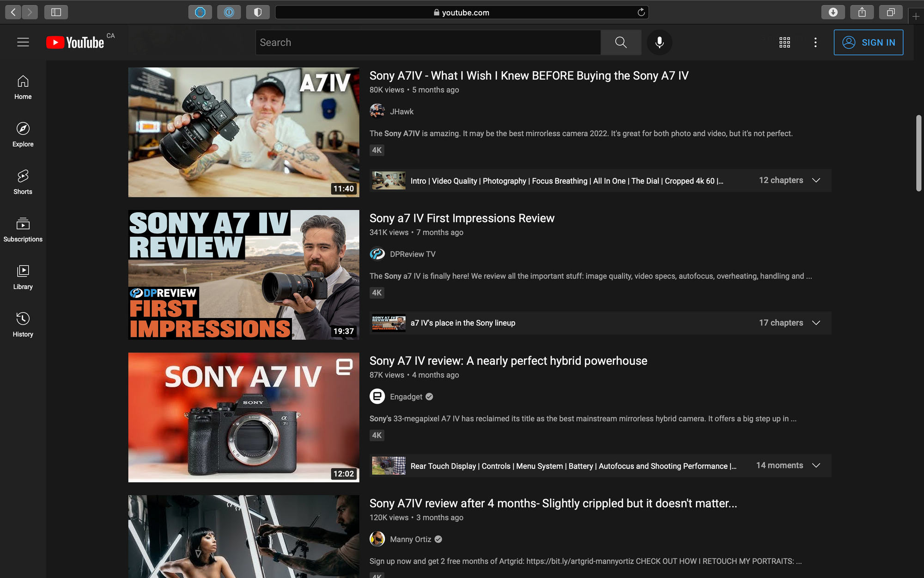Add a new tab with the plus icon

[x=916, y=17]
